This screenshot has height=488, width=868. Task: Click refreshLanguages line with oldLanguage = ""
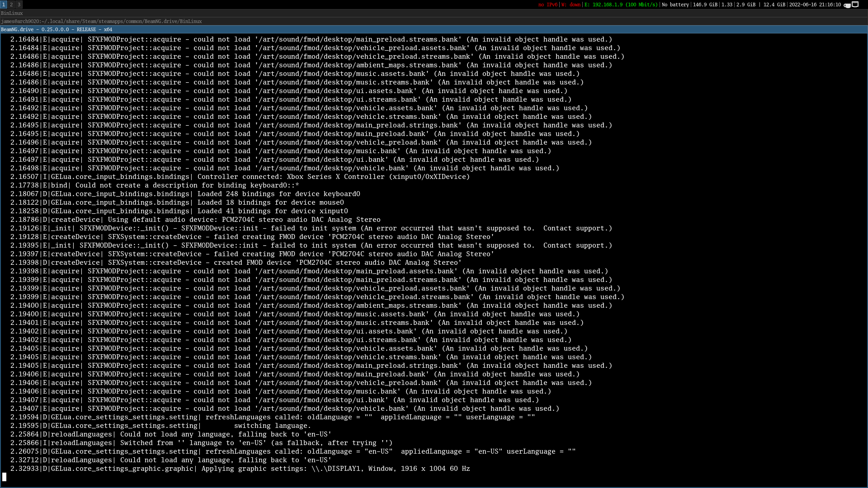point(273,417)
